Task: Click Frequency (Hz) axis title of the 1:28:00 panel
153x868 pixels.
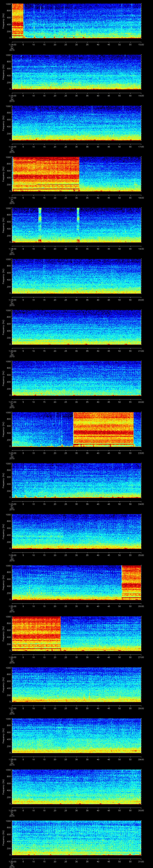Action: [x=3, y=736]
